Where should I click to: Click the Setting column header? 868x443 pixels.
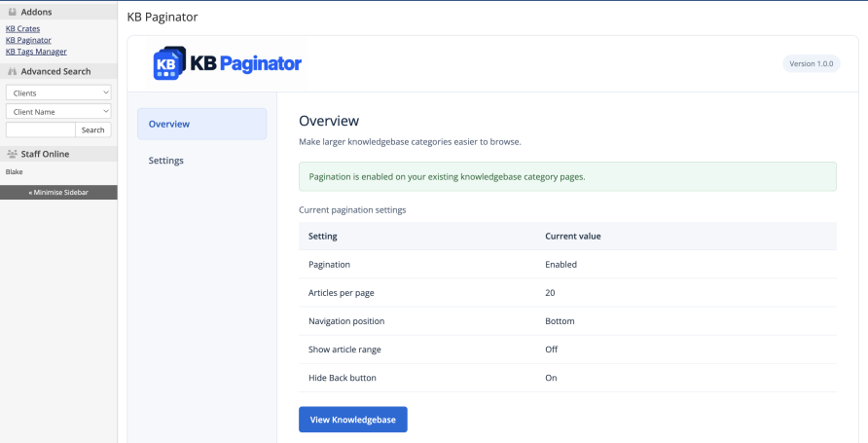[x=323, y=236]
